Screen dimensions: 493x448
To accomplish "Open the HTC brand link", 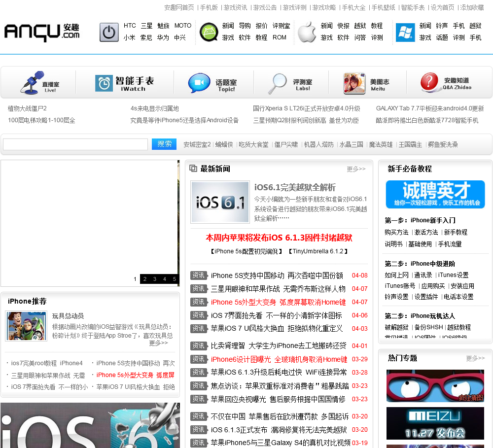I will coord(130,26).
